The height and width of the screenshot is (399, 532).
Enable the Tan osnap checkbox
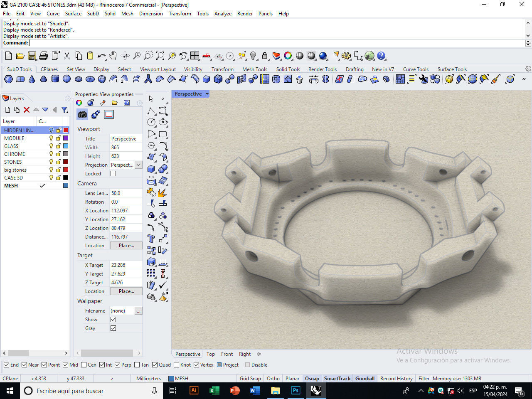point(137,365)
